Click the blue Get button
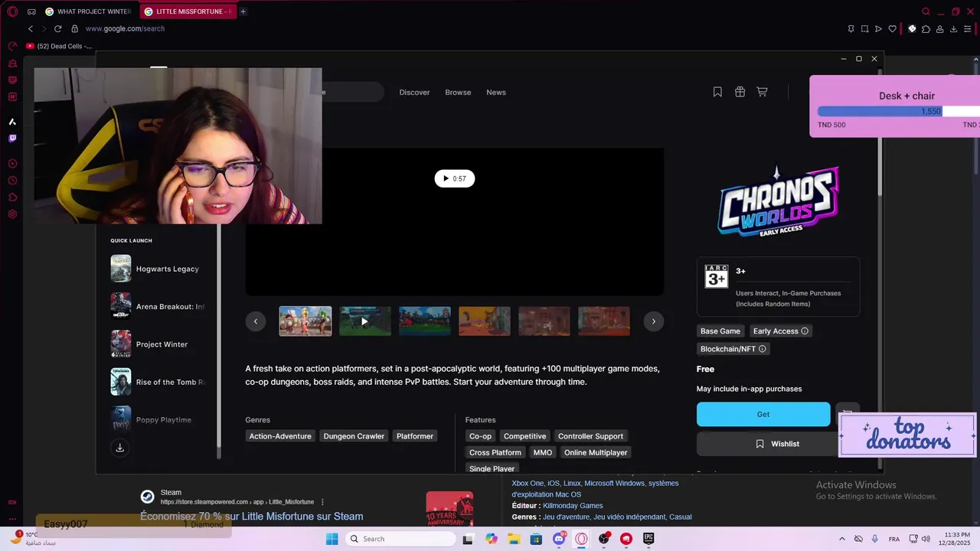This screenshot has height=551, width=980. coord(763,414)
